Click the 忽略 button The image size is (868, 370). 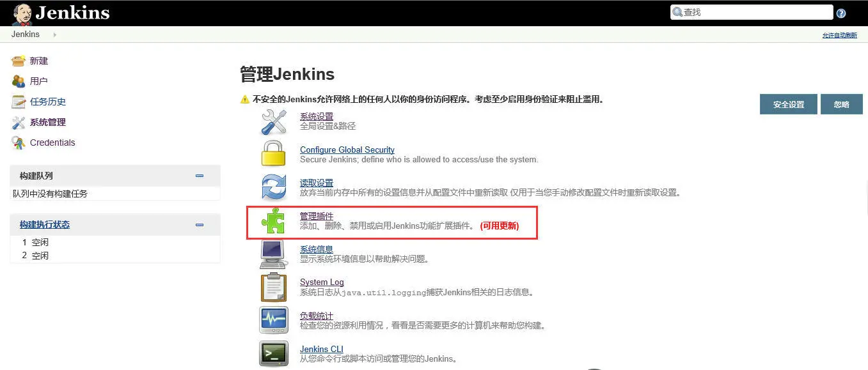click(842, 104)
